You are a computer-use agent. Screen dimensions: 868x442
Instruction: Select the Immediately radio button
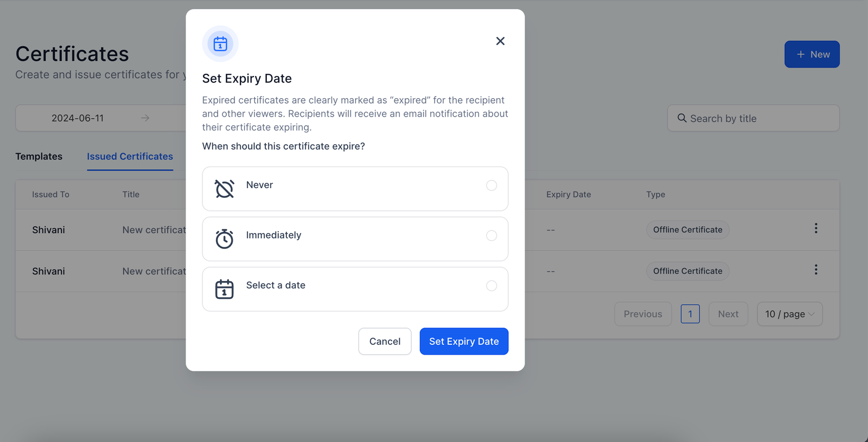point(492,235)
